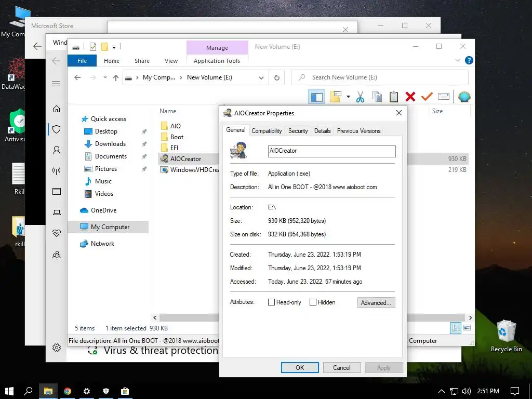This screenshot has height=399, width=532.
Task: Open the Share ribbon tab
Action: coord(142,61)
